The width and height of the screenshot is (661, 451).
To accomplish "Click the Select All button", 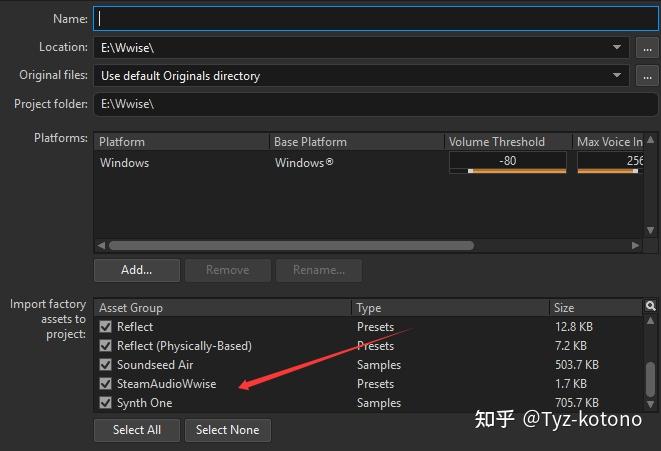I will point(137,430).
